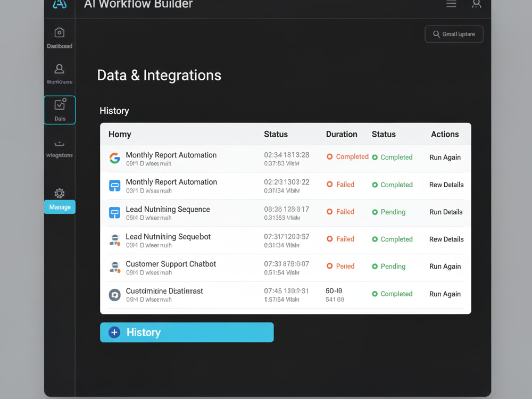The height and width of the screenshot is (399, 532).
Task: Click the Actions column header
Action: click(445, 135)
